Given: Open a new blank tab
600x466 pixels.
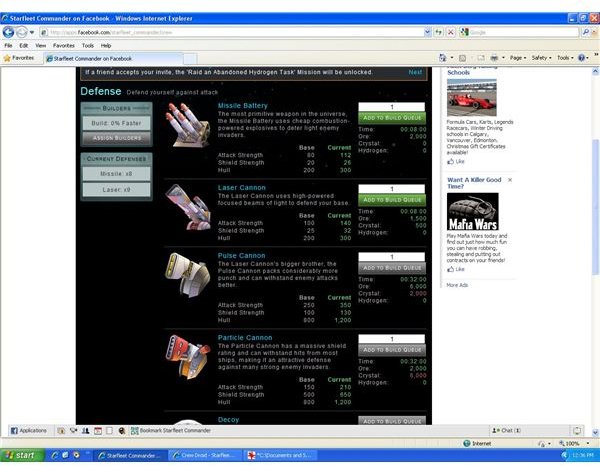Looking at the screenshot, I should [x=190, y=59].
